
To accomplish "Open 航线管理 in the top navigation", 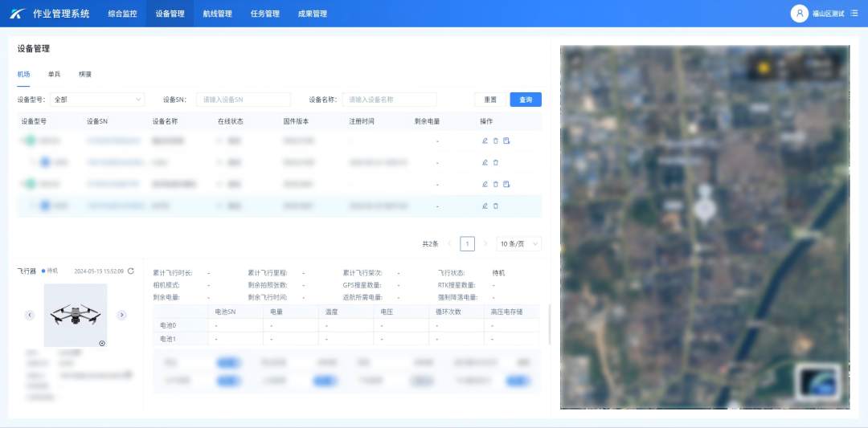I will (x=217, y=14).
